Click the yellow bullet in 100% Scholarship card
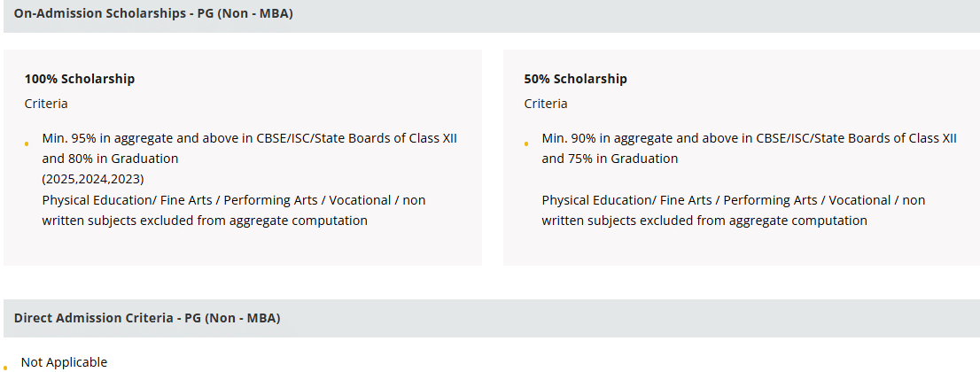The image size is (980, 372). pos(27,143)
